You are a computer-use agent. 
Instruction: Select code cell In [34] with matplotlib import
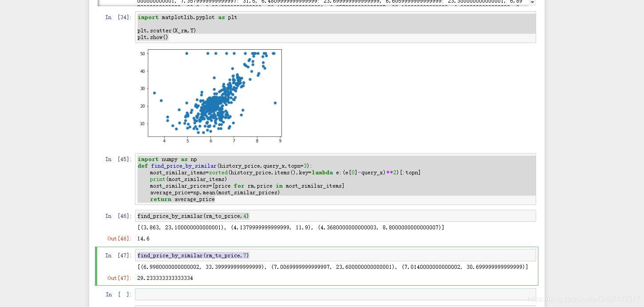[335, 27]
